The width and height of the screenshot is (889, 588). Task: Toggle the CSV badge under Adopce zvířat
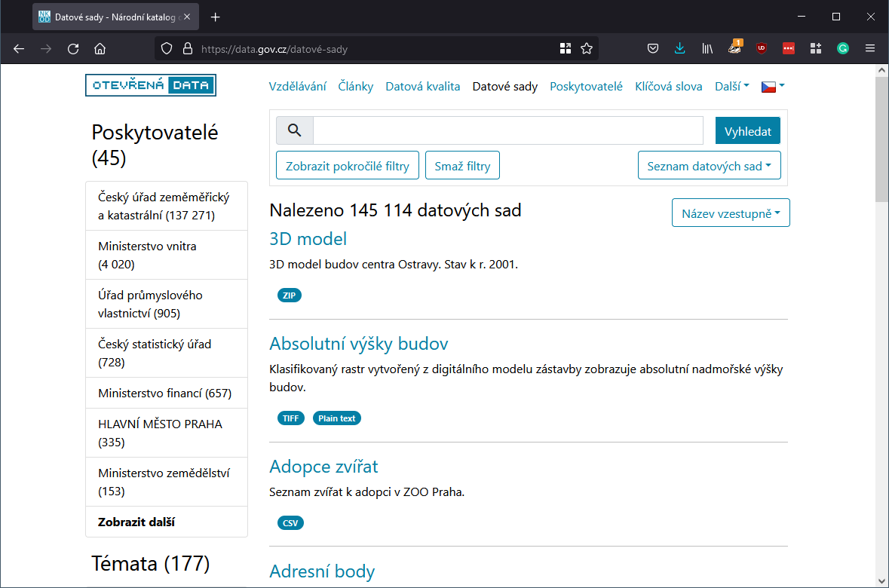pyautogui.click(x=290, y=522)
